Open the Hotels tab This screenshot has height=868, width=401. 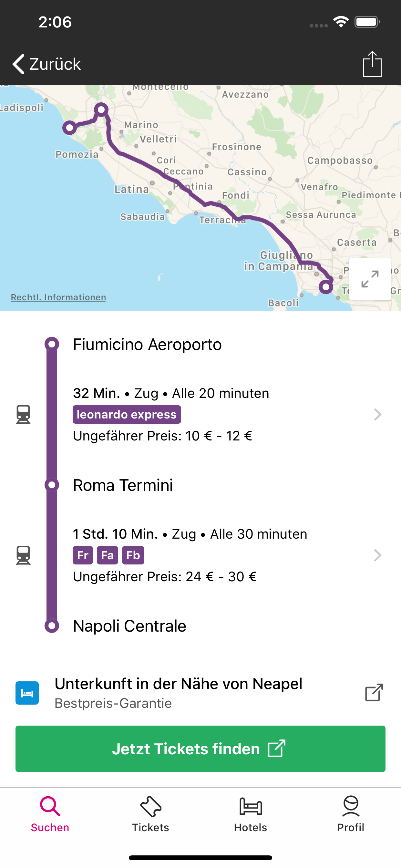[250, 814]
